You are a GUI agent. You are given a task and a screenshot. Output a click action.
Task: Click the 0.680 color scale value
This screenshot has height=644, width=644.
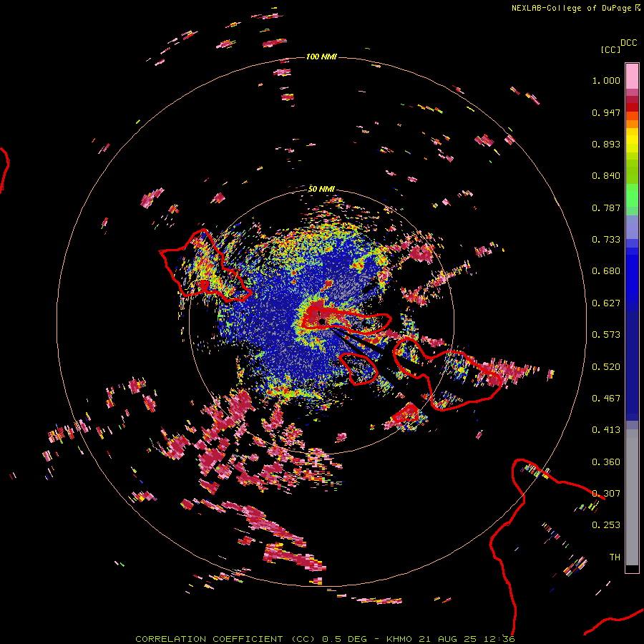coord(606,271)
